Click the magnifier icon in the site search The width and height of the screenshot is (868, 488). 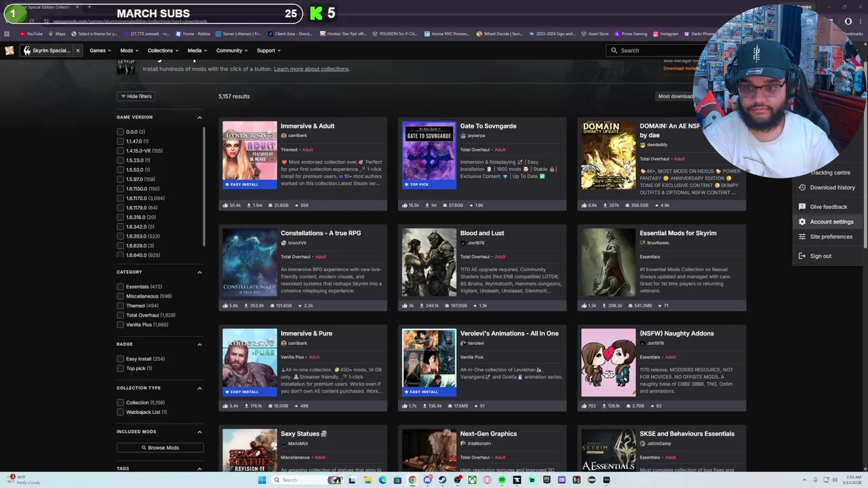(614, 50)
